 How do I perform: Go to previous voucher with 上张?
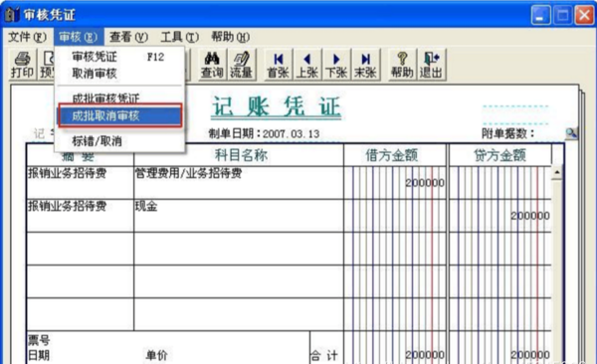(x=307, y=65)
